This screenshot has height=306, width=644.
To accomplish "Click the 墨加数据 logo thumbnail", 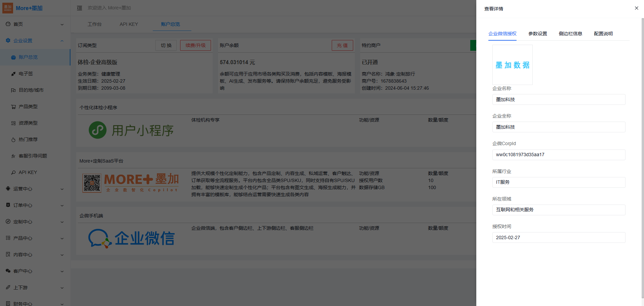I will 512,65.
